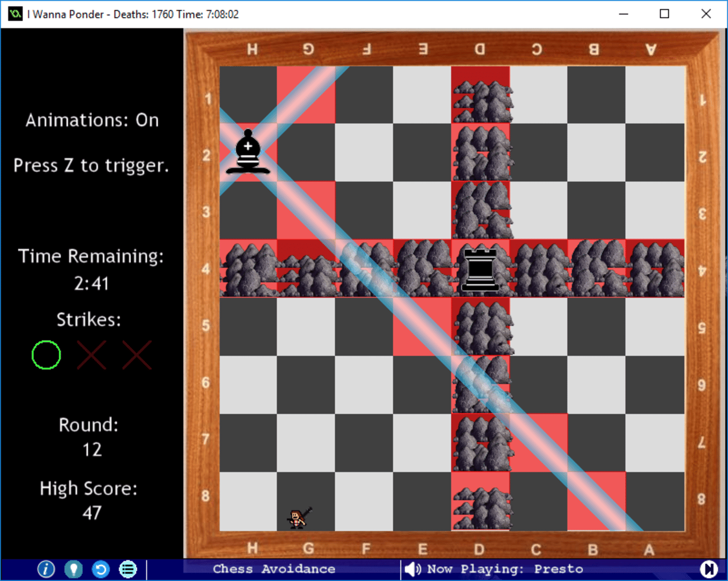
Task: Open the info icon in bottom bar
Action: (x=46, y=569)
